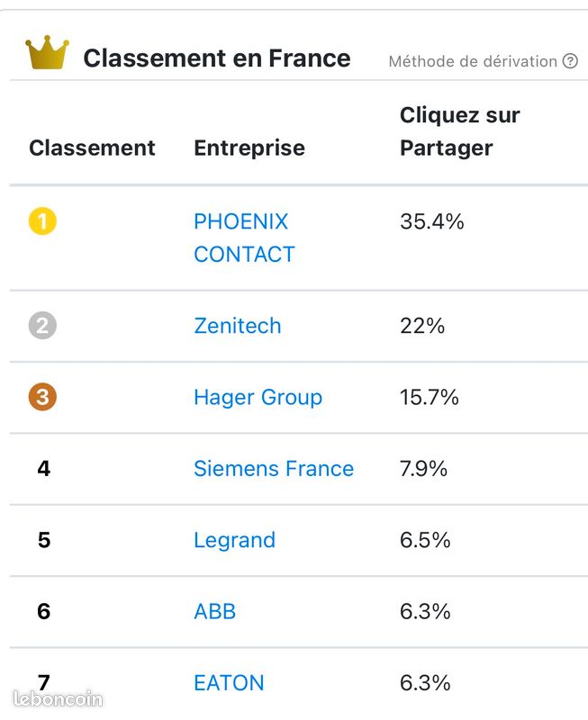Screen dimensions: 588x720
Task: Select the rank 4 number
Action: (x=43, y=468)
